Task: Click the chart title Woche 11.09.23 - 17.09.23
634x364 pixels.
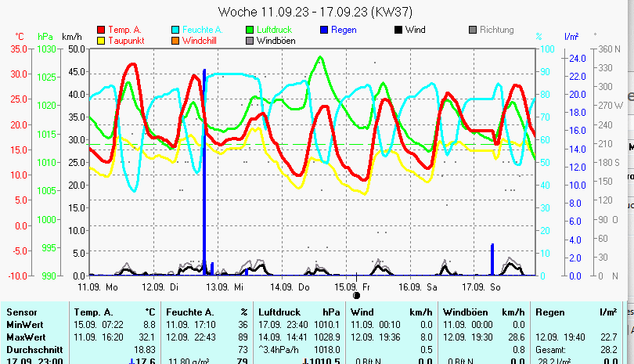Action: [315, 12]
